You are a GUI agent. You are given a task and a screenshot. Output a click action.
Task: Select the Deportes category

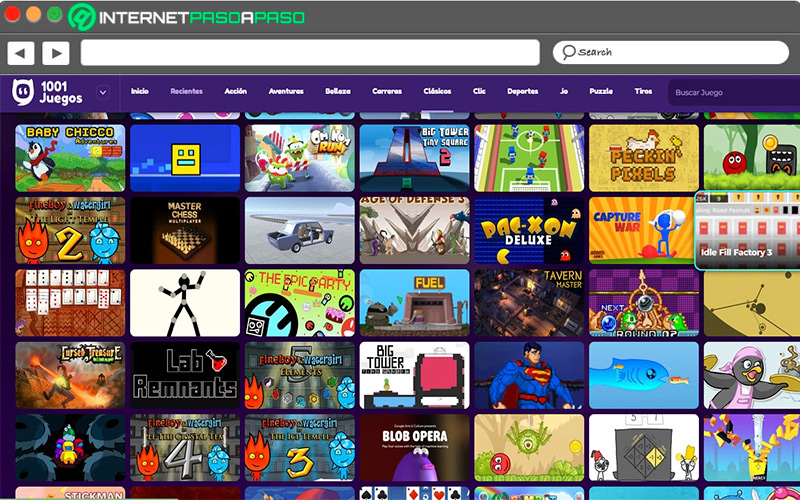[522, 91]
